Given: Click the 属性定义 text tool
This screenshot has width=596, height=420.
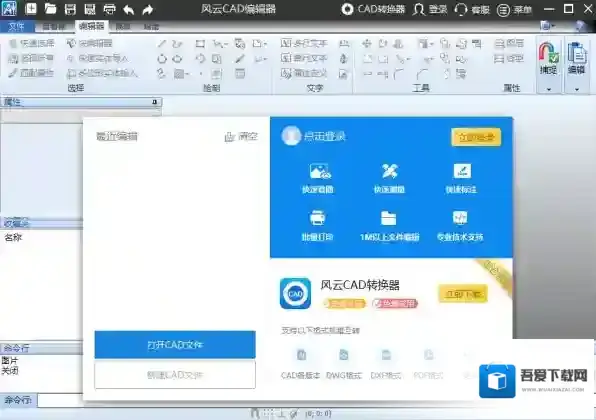Looking at the screenshot, I should pyautogui.click(x=304, y=73).
